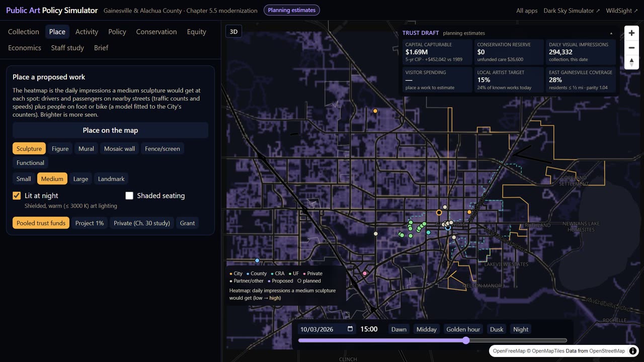Collapse the Trust Draft panel arrow
644x362 pixels.
pos(611,33)
